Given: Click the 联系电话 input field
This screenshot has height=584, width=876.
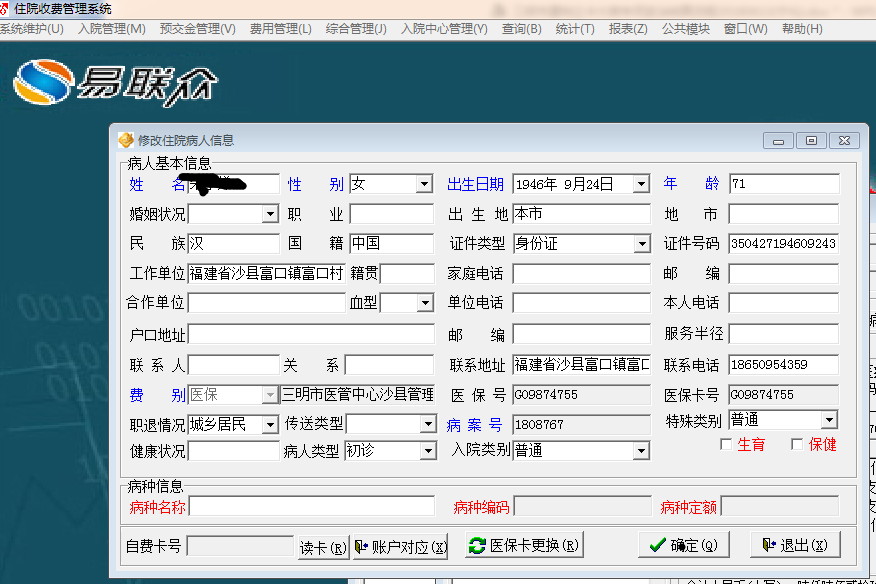Looking at the screenshot, I should click(x=784, y=365).
